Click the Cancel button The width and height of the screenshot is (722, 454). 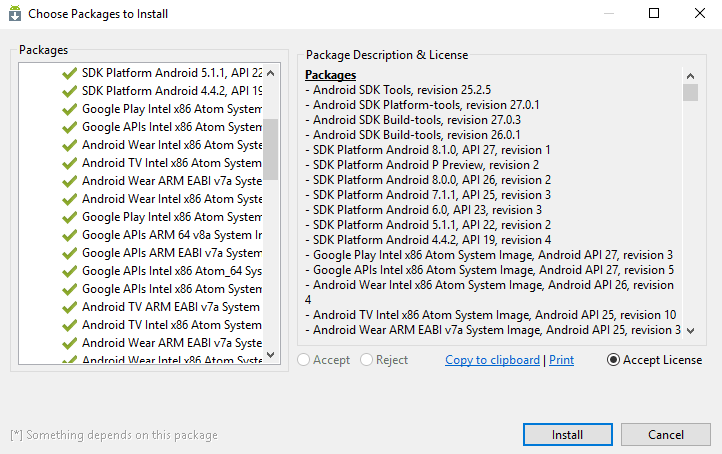(666, 435)
